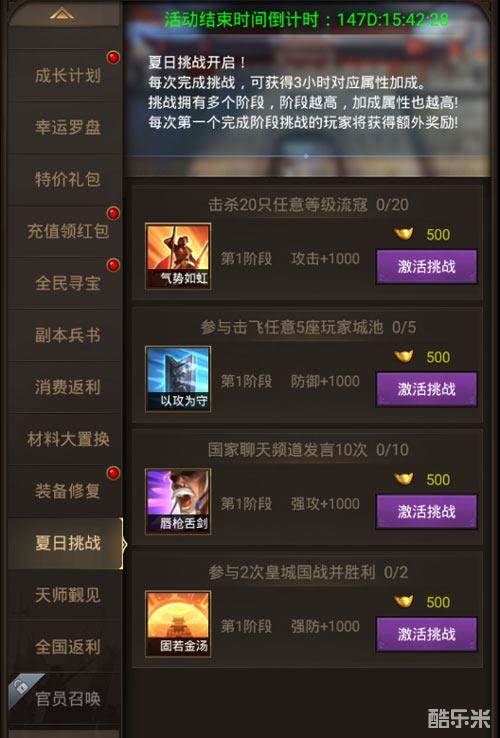500x738 pixels.
Task: Open the 天师觐见 sidebar entry
Action: click(x=67, y=595)
